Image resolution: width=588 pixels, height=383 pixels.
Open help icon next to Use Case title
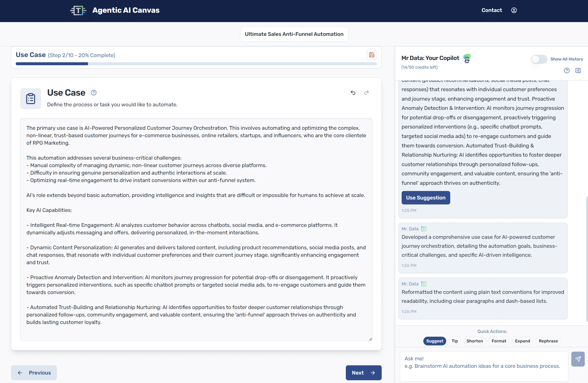click(94, 93)
